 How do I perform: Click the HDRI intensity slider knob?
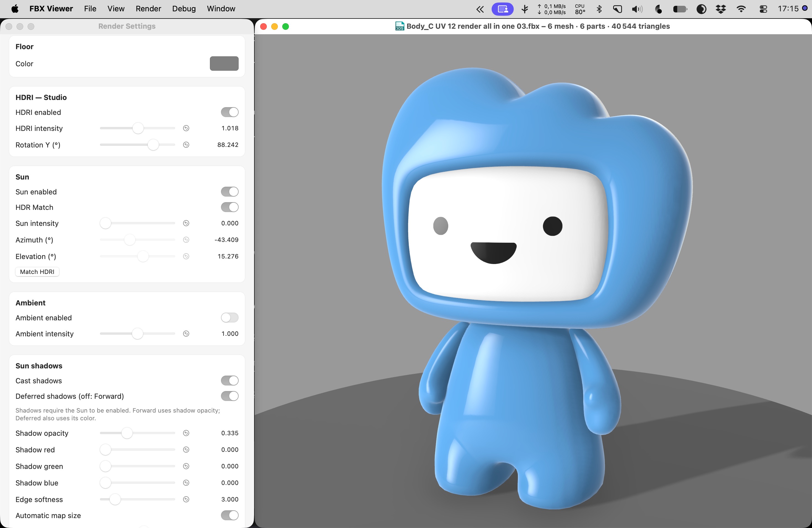[x=138, y=128]
